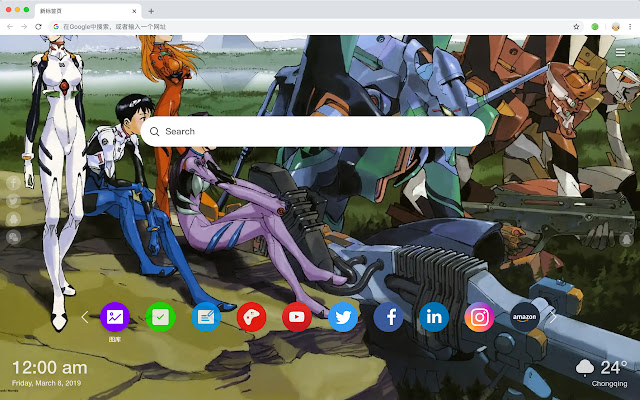
Task: Close the current browser tab
Action: 134,11
